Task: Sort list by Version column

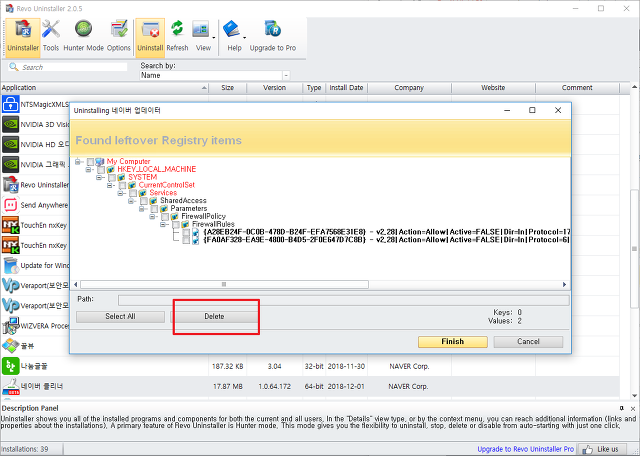Action: point(274,88)
